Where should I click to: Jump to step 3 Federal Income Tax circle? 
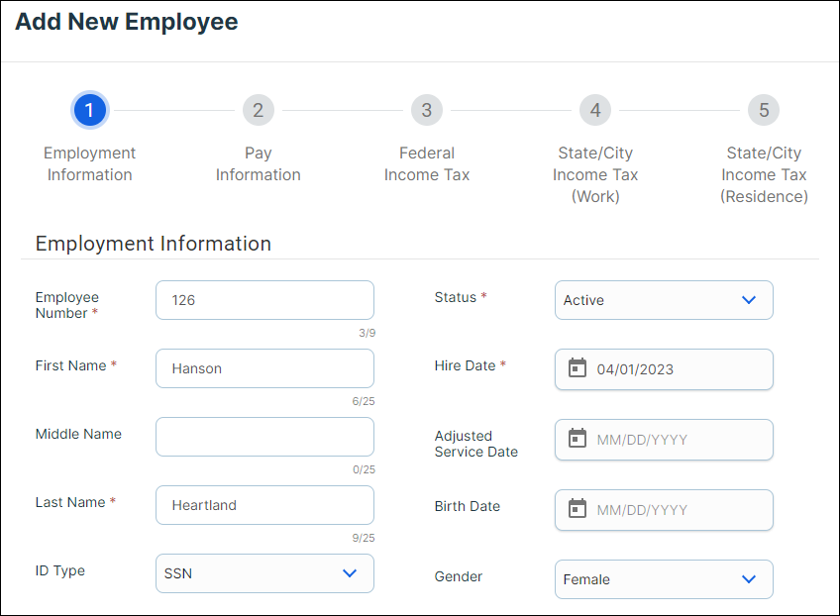coord(426,110)
